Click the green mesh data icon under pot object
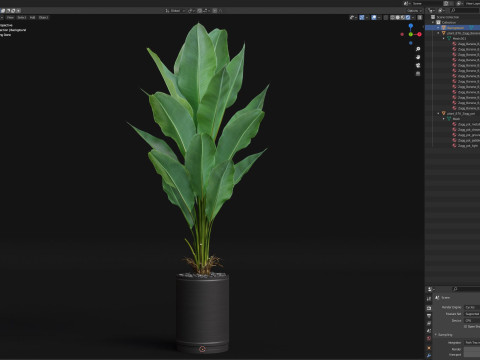480x360 pixels. 449,119
